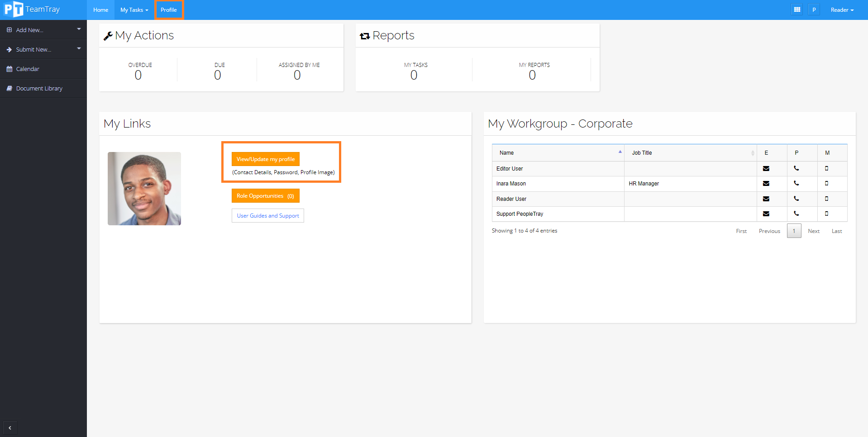The height and width of the screenshot is (437, 868).
Task: Click the mobile icon in Reader User's row
Action: coord(827,199)
